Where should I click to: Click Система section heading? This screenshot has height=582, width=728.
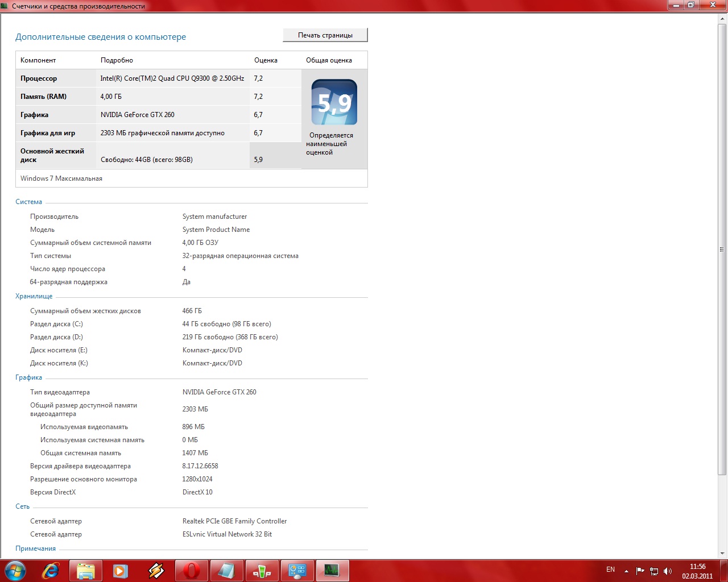click(x=28, y=202)
